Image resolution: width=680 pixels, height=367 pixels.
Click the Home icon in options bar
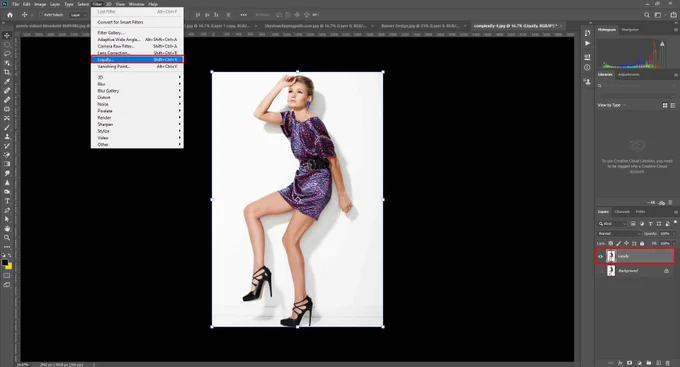10,15
